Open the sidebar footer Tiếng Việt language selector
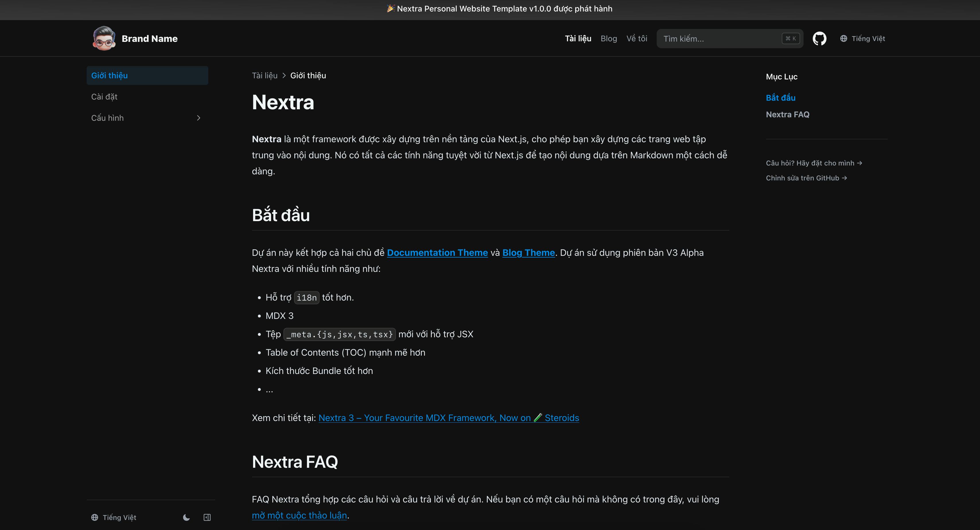The width and height of the screenshot is (980, 530). (x=114, y=517)
